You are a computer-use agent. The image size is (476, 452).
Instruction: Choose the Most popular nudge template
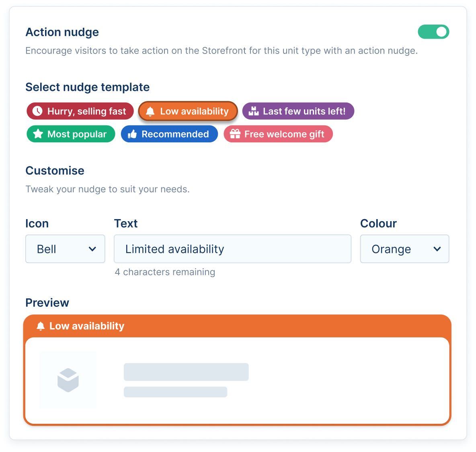coord(70,134)
